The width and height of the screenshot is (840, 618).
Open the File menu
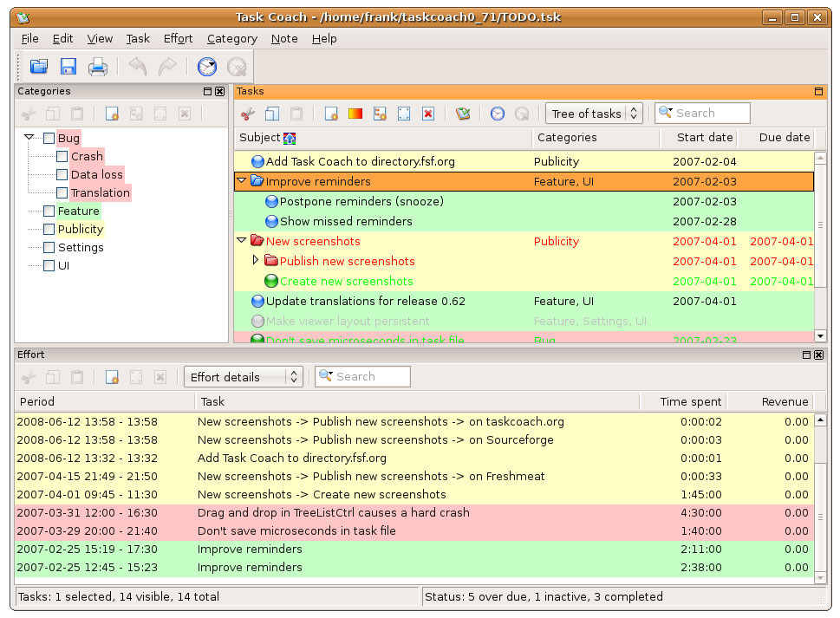[x=30, y=38]
